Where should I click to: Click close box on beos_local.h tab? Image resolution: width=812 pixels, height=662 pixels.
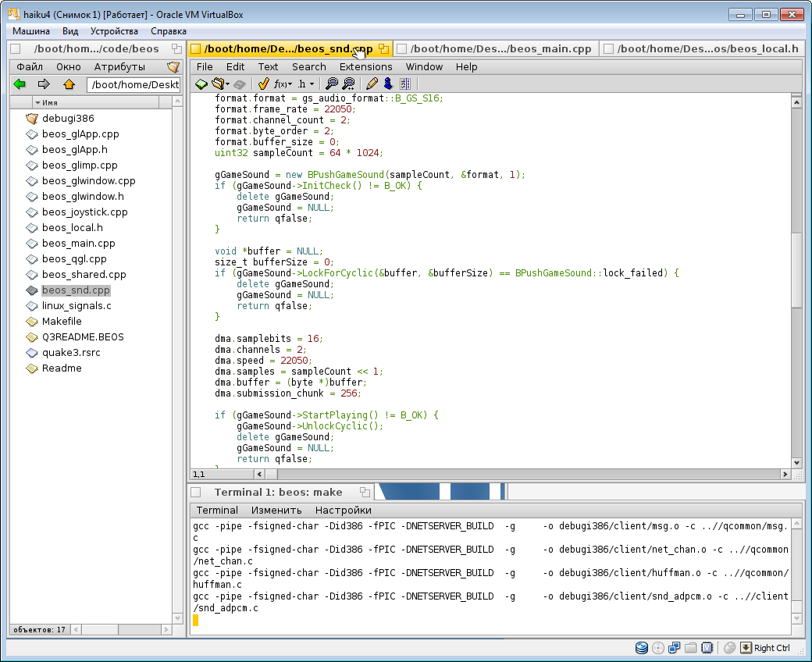(x=609, y=49)
